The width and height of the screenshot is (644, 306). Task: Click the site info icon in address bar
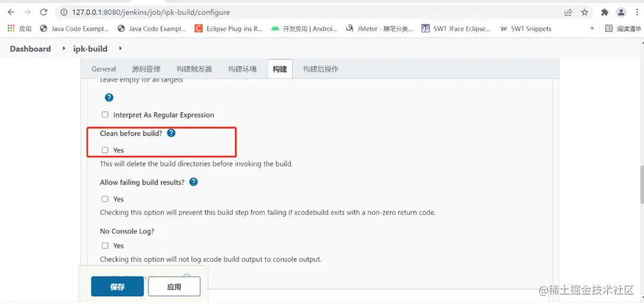point(63,13)
